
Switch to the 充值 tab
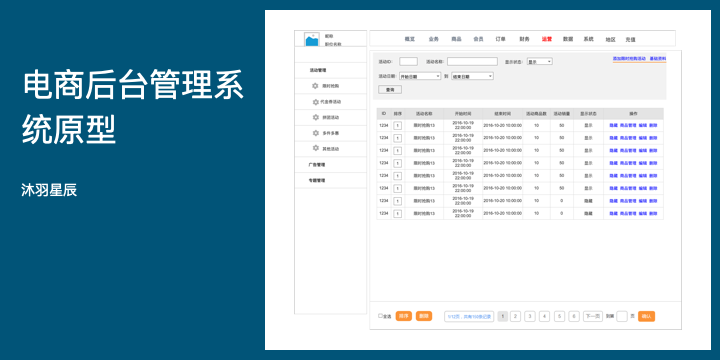coord(630,39)
